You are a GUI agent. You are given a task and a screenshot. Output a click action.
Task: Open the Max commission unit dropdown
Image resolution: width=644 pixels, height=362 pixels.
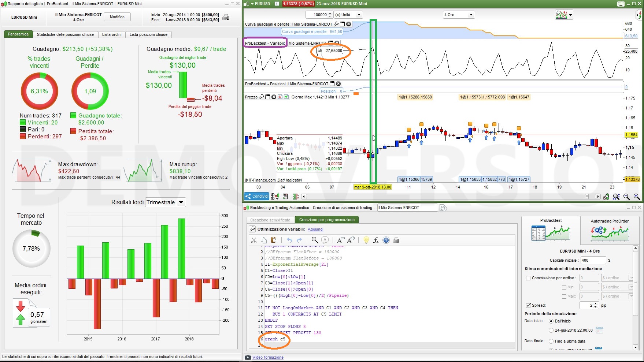tap(617, 296)
